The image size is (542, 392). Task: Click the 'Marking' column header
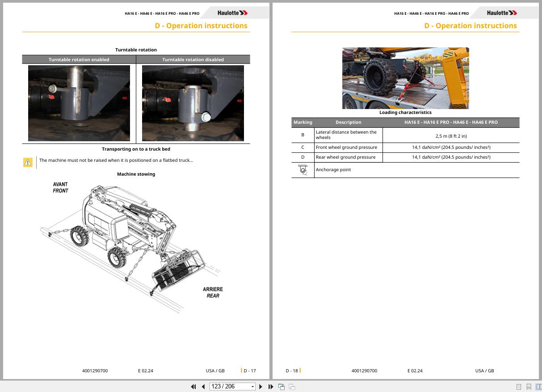click(303, 122)
